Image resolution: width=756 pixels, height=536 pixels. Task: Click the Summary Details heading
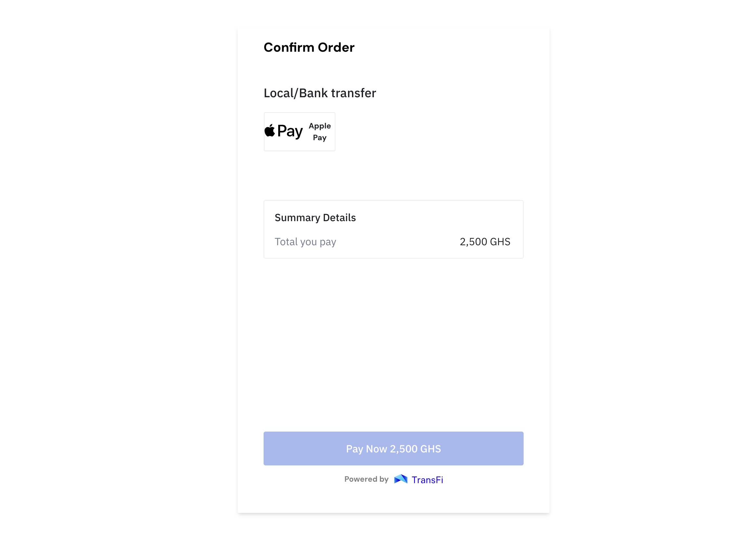(x=315, y=218)
